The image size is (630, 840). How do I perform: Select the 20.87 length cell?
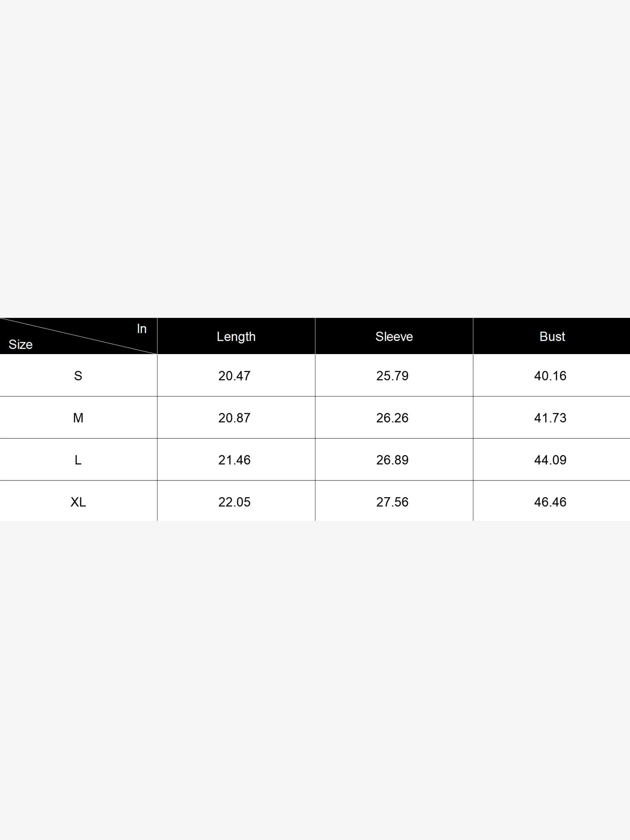234,418
